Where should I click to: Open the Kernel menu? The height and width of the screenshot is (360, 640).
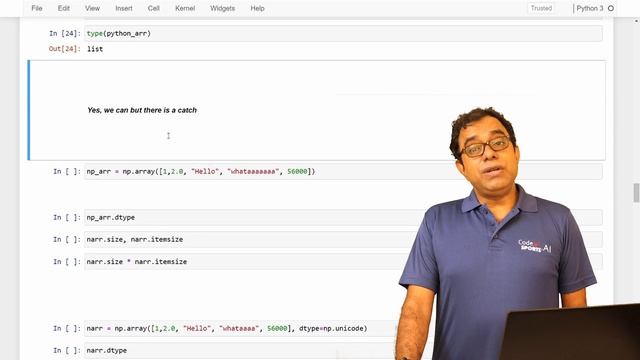coord(185,8)
